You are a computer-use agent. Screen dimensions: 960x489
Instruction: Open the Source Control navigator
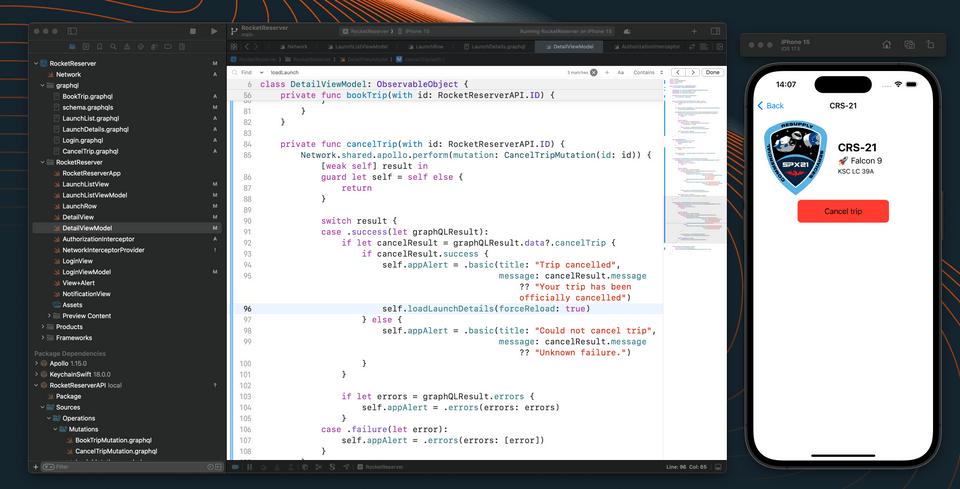(86, 47)
